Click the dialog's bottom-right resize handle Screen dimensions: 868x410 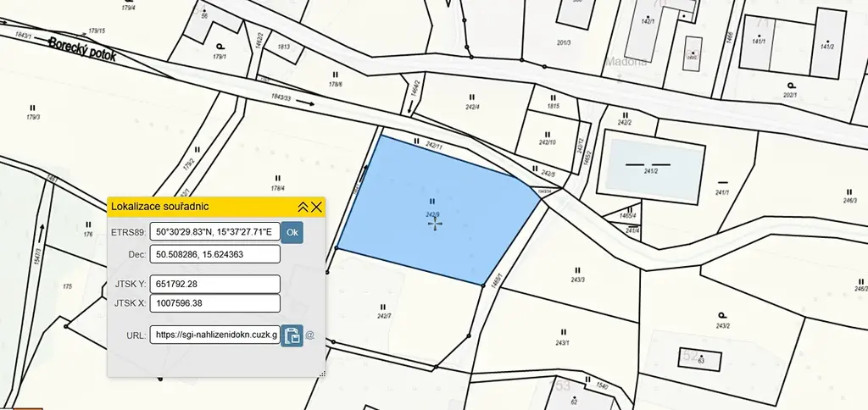coord(322,373)
